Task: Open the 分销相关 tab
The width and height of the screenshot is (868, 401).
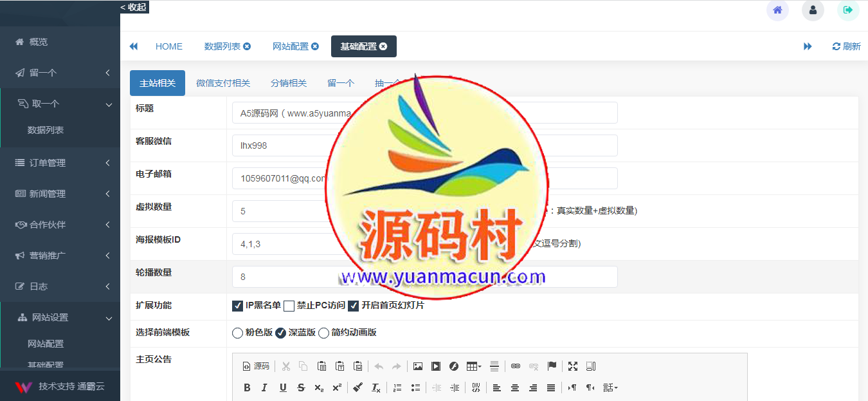Action: [289, 82]
